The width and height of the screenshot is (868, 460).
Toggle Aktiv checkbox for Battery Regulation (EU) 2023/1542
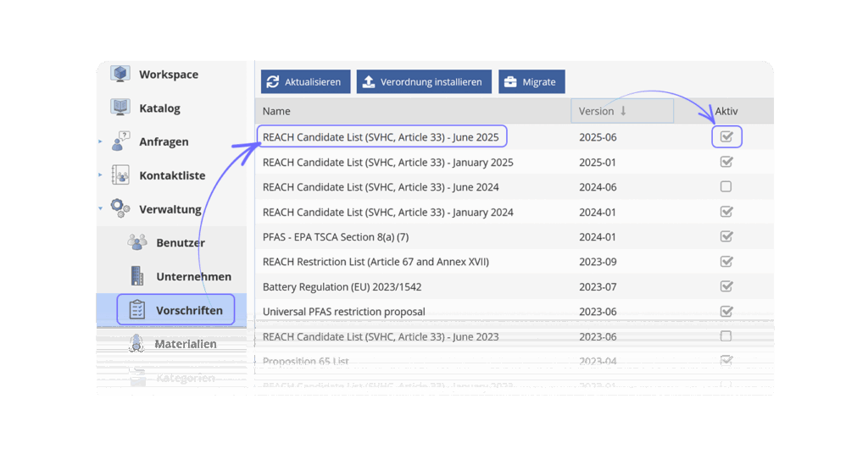[x=726, y=286]
